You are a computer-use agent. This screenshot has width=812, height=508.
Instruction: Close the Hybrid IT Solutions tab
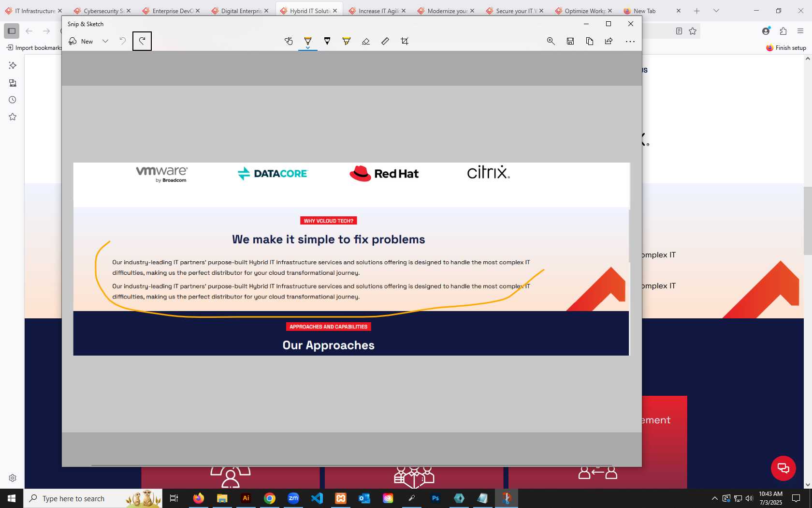point(335,11)
